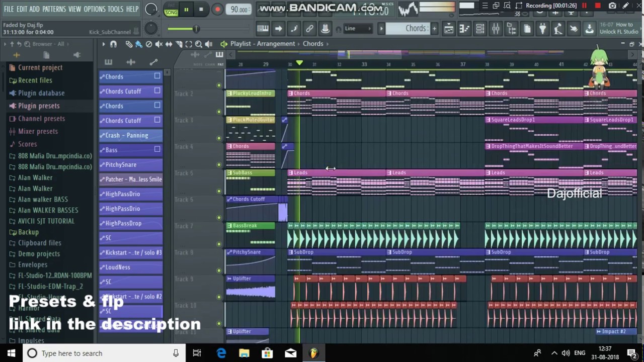Select the Mute tool in Playlist toolbar
The image size is (644, 362).
158,44
